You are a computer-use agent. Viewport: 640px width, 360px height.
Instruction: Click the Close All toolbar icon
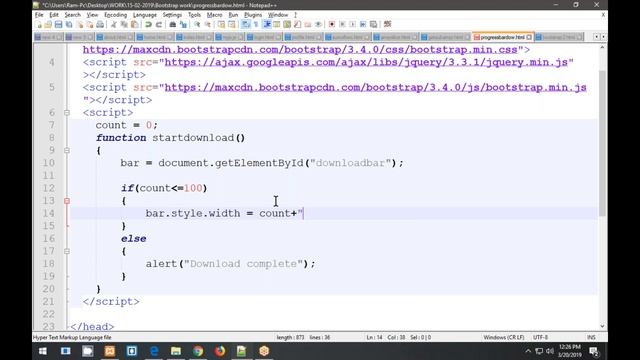(89, 24)
